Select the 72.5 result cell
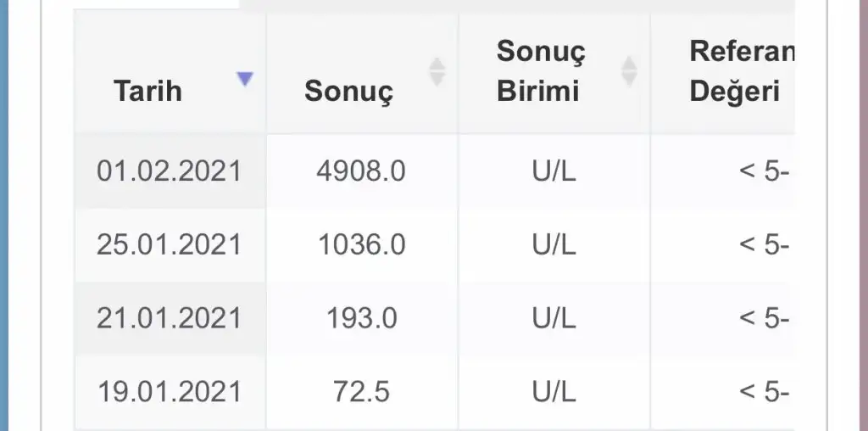This screenshot has height=431, width=868. point(361,392)
